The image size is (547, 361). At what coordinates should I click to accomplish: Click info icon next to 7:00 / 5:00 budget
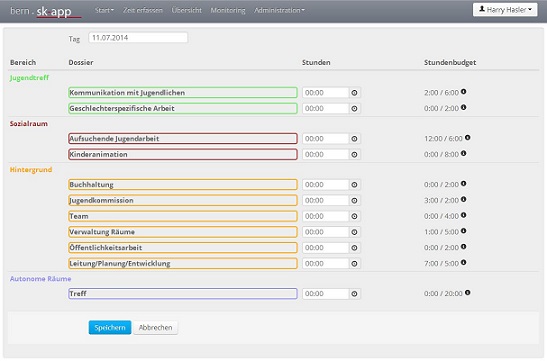point(463,262)
